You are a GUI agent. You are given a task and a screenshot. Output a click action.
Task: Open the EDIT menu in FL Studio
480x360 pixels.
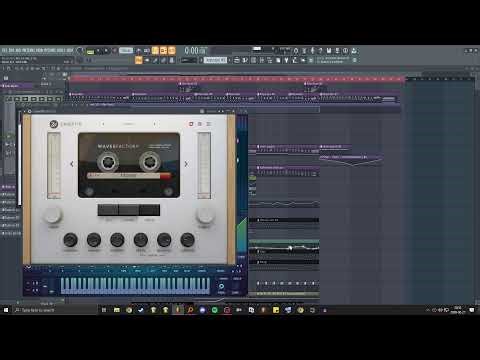pos(11,50)
